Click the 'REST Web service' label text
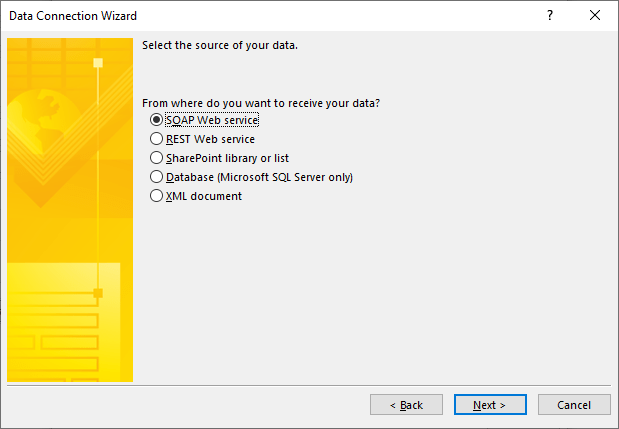This screenshot has width=619, height=429. [210, 139]
